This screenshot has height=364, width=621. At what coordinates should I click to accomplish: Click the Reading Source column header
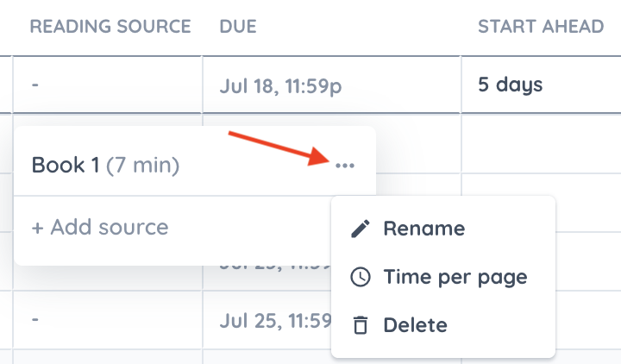(x=110, y=27)
